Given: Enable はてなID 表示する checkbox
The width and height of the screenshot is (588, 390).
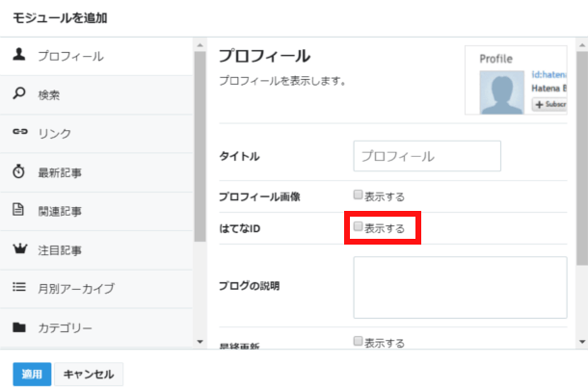Looking at the screenshot, I should coord(359,226).
